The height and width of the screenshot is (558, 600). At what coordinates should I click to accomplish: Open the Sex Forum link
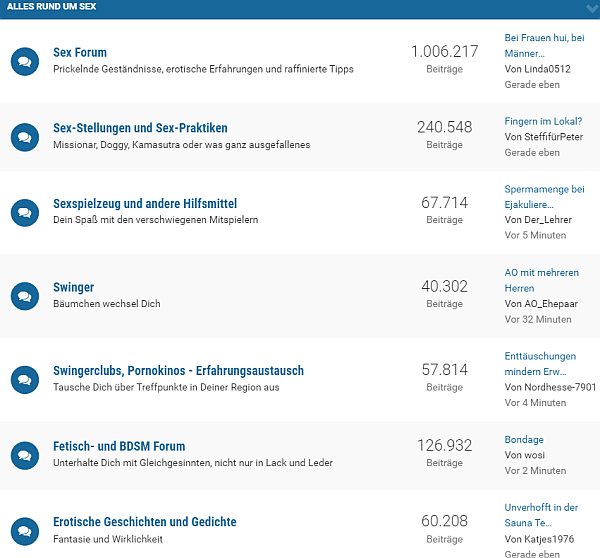(80, 52)
